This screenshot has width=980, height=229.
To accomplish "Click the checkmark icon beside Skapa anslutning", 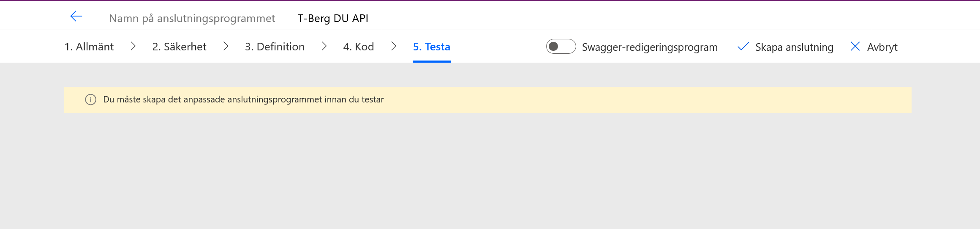I will (743, 47).
